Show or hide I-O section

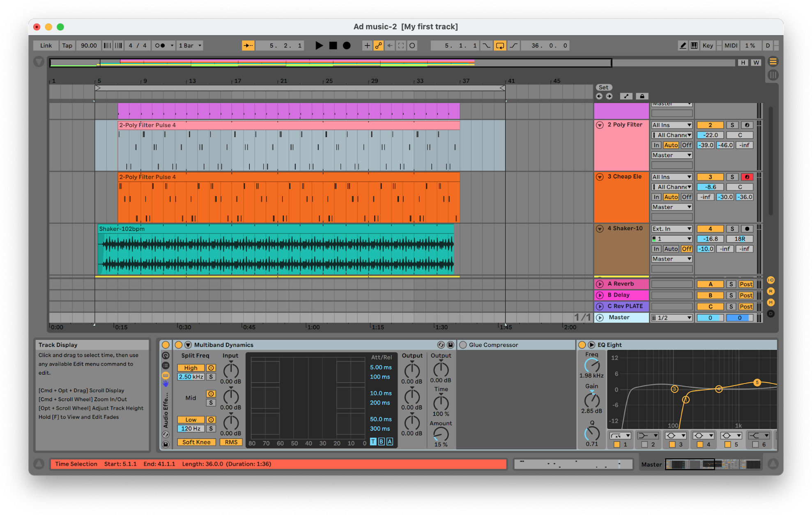(771, 280)
